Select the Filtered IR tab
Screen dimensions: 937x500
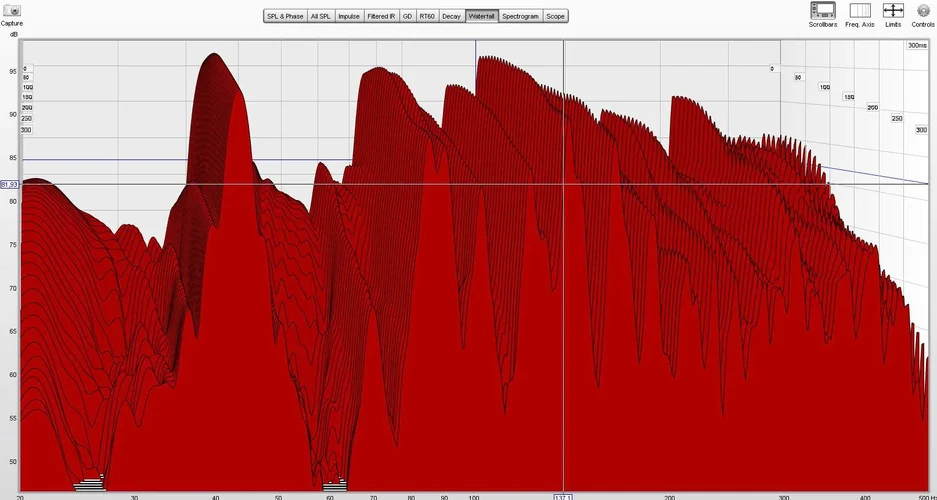tap(381, 16)
